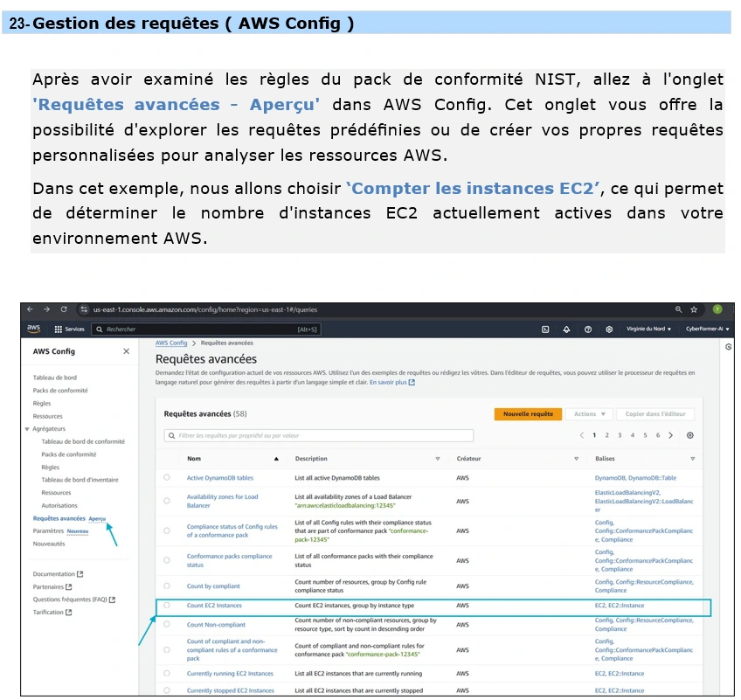This screenshot has width=741, height=700.
Task: Go to page 6 of queries
Action: pyautogui.click(x=658, y=435)
